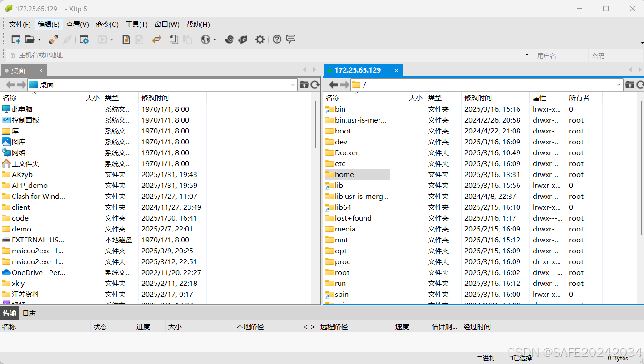Select the Transfer swap arrows icon
Screen dimensions: 644x364
pyautogui.click(x=156, y=39)
